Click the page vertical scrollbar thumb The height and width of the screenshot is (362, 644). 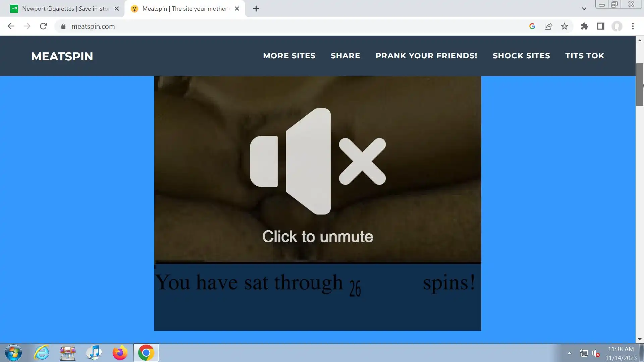tap(640, 84)
